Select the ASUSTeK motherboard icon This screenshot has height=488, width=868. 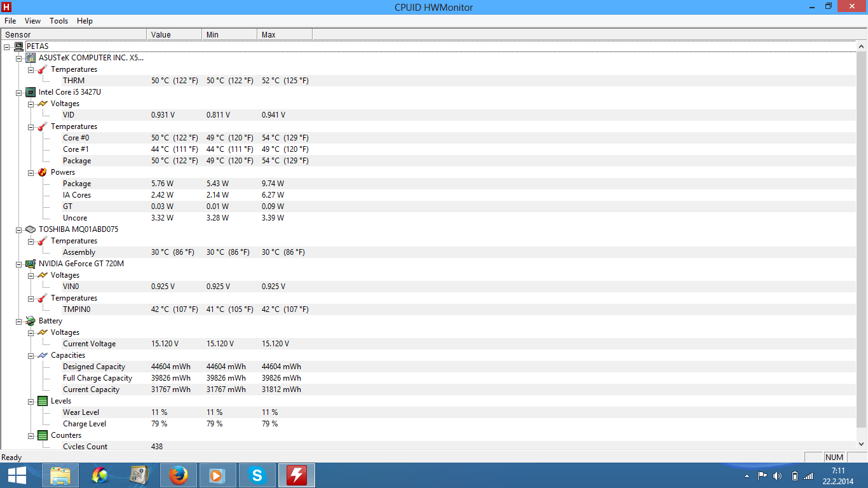click(x=31, y=58)
